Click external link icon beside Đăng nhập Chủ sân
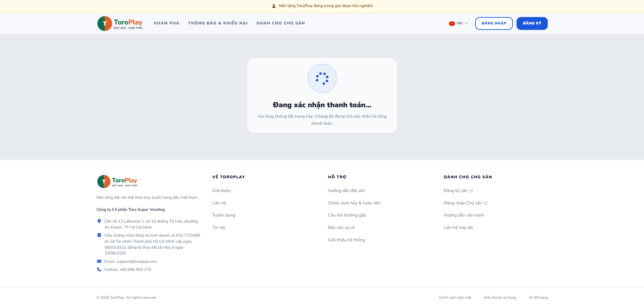 485,203
